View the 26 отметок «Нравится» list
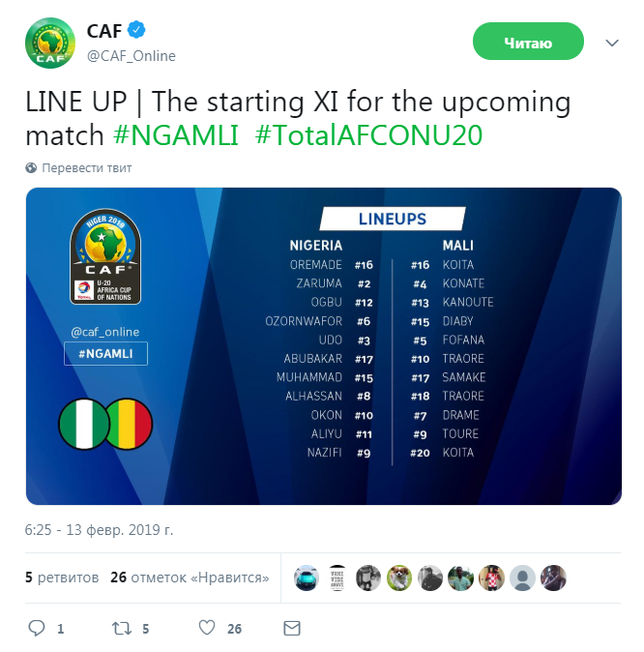 click(190, 578)
